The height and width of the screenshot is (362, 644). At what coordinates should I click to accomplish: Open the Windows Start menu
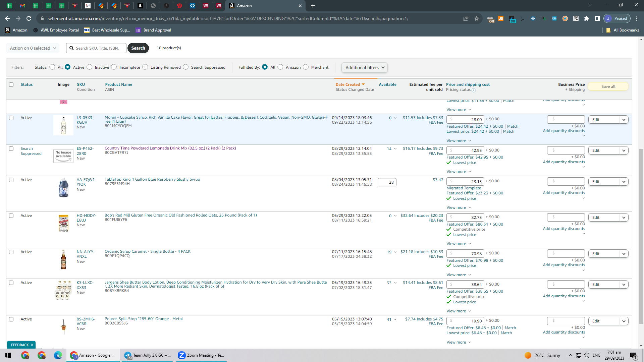pyautogui.click(x=8, y=355)
